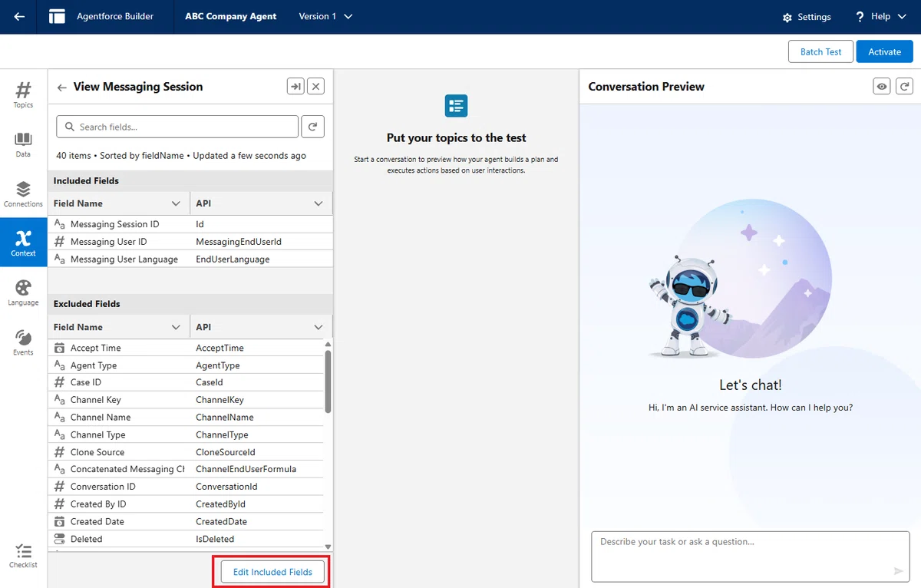Image resolution: width=921 pixels, height=588 pixels.
Task: Select the Conversation ID field row
Action: pos(186,487)
